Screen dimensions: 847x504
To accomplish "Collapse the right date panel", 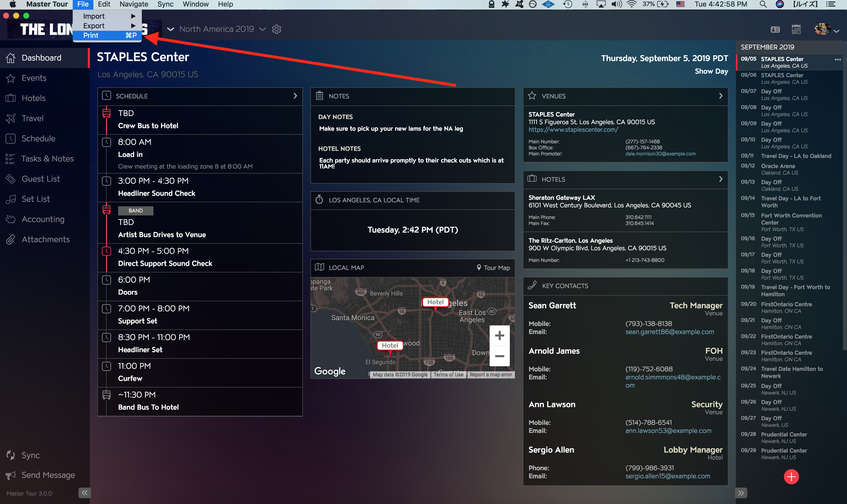I will 741,493.
